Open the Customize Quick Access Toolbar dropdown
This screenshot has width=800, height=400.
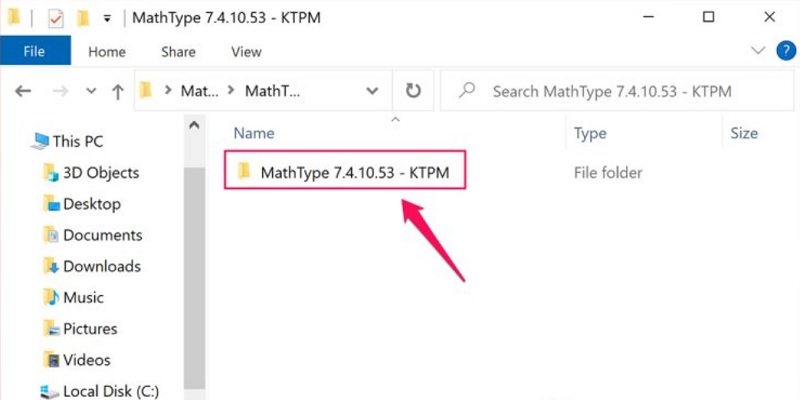(107, 19)
